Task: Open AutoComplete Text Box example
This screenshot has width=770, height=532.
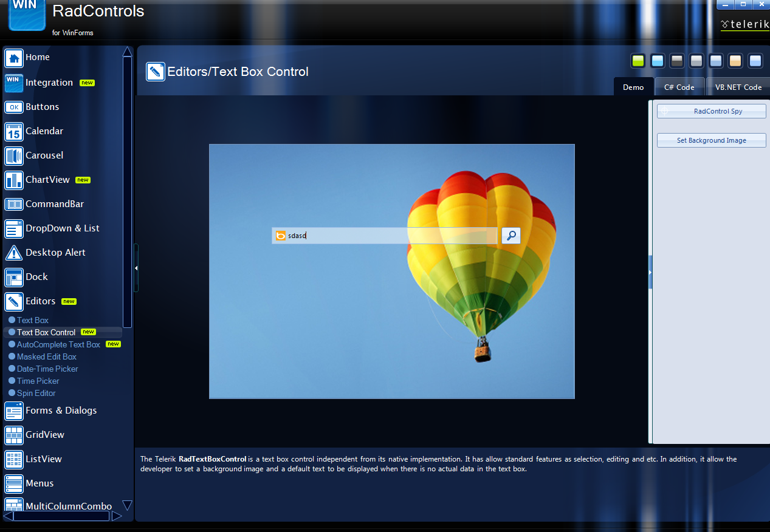Action: (x=58, y=344)
